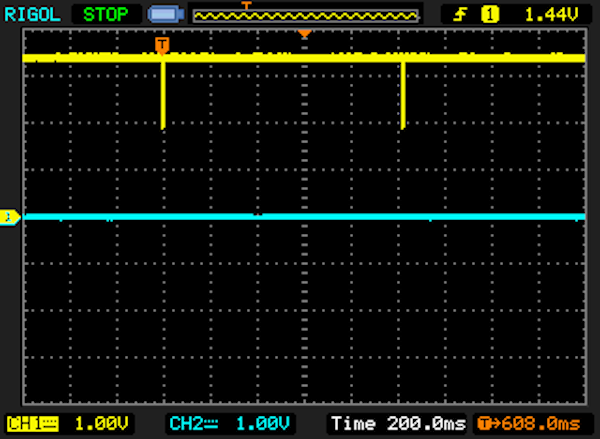The height and width of the screenshot is (439, 600).
Task: Click the cyan CH2 flat trace
Action: tap(304, 217)
